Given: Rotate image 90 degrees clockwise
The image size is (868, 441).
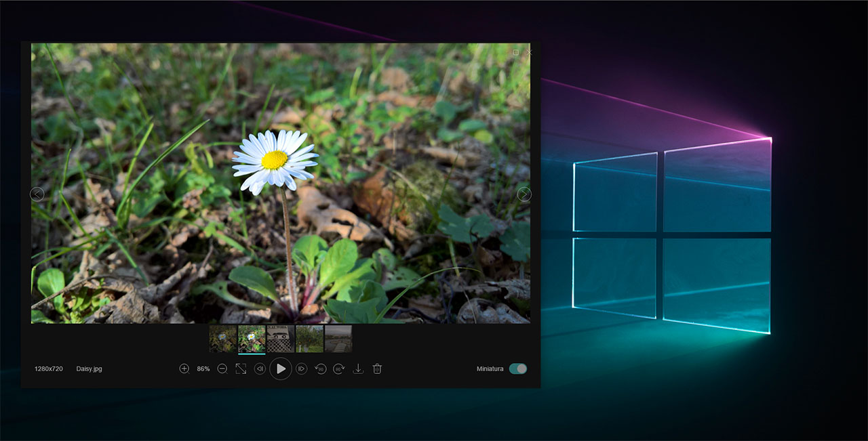Looking at the screenshot, I should pos(339,369).
